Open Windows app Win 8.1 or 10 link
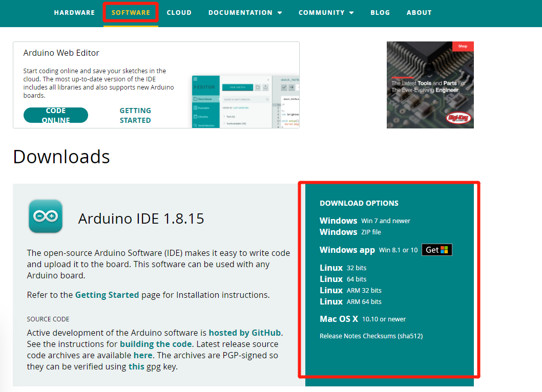 368,250
